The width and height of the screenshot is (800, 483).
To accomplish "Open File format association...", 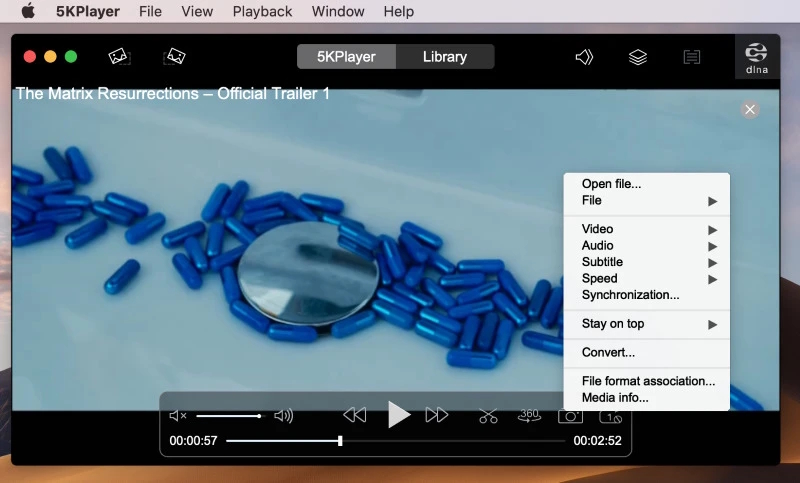I will [646, 381].
